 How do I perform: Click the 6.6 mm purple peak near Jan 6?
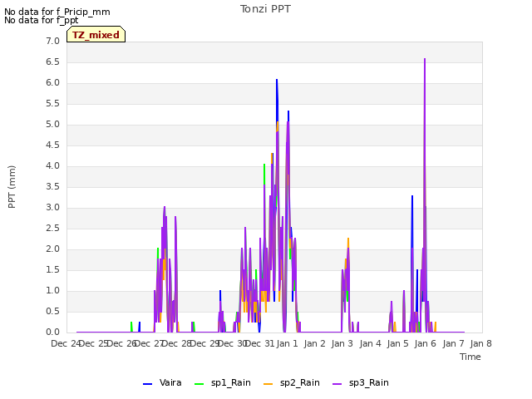[x=425, y=60]
